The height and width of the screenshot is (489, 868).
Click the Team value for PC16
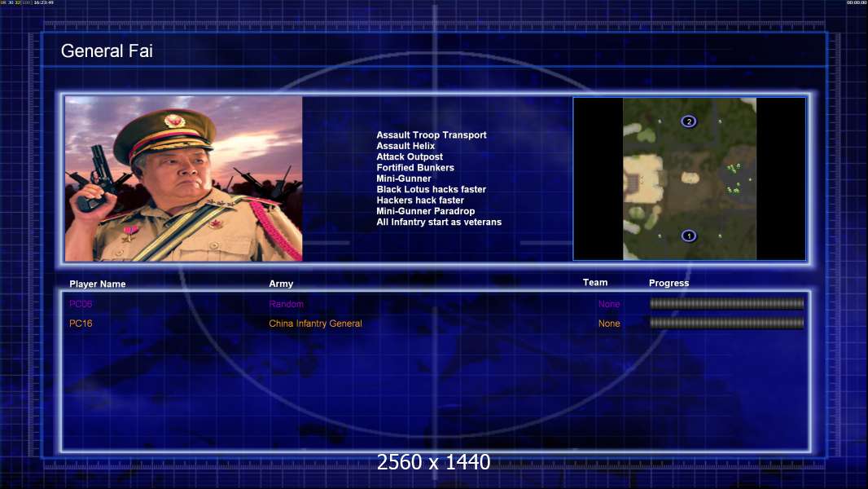609,324
